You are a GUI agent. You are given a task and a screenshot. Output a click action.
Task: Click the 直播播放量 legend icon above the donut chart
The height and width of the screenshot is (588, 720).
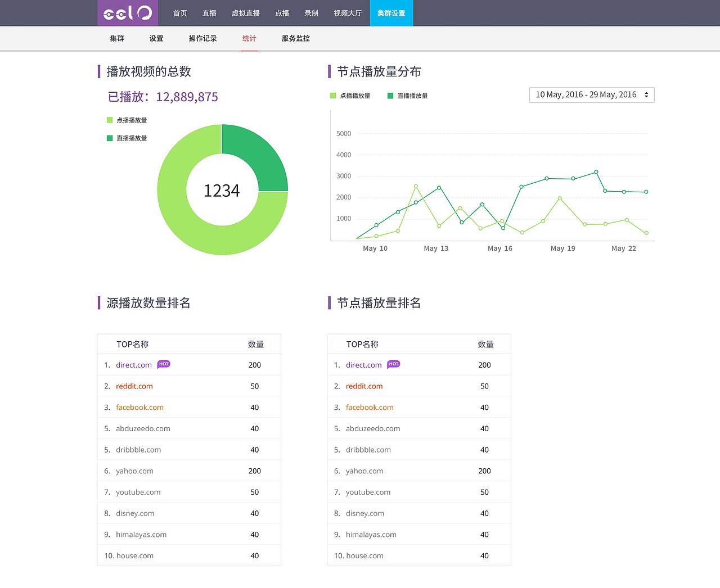pos(109,138)
